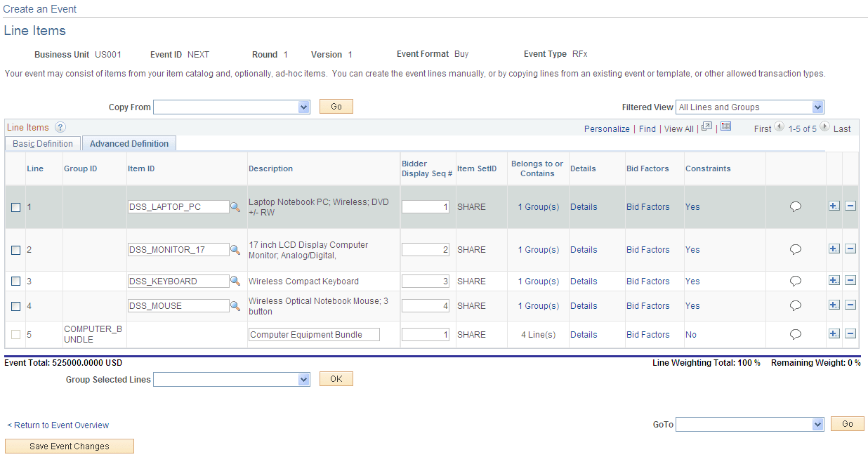
Task: Click the minus icon to delete line 5
Action: pos(850,334)
